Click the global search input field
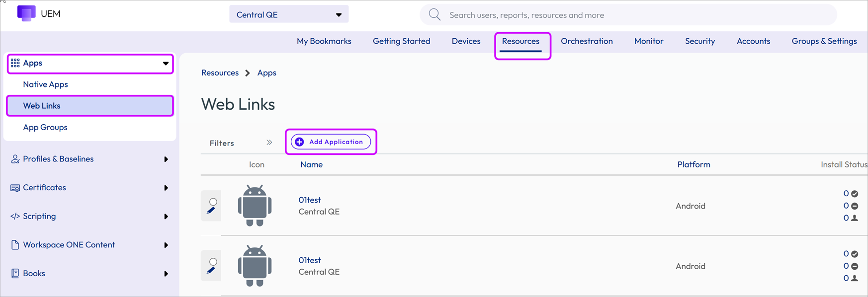 pos(628,15)
